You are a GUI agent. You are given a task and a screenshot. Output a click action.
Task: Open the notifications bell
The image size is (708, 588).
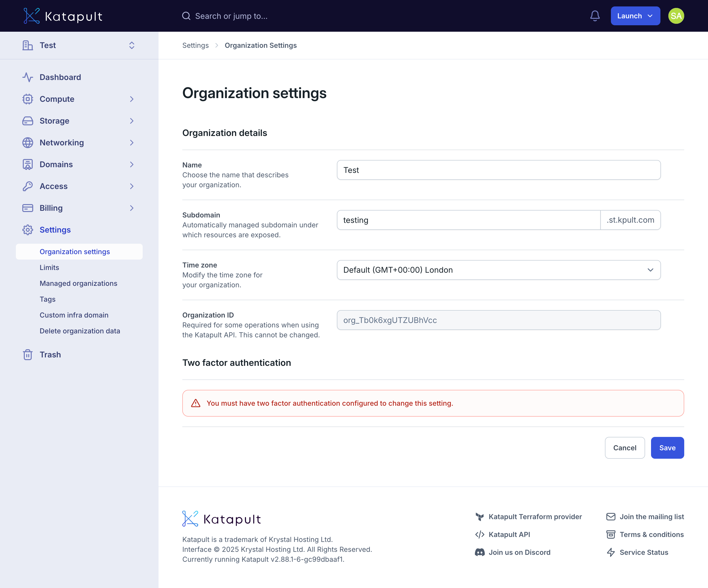click(x=595, y=16)
